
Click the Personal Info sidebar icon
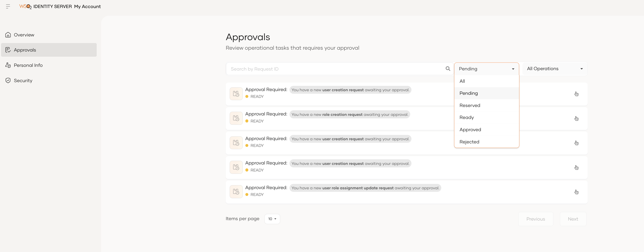click(x=8, y=65)
